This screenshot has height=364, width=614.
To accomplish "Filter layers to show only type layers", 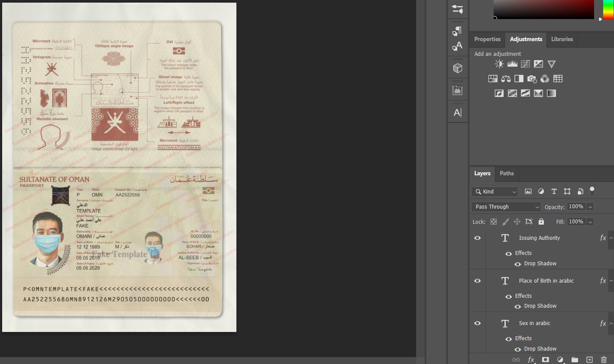I will click(x=554, y=191).
